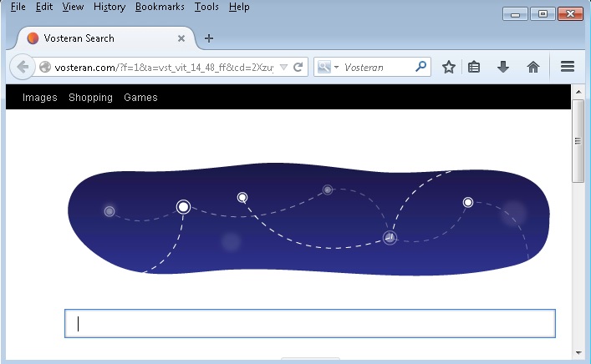Open the View menu
Image resolution: width=591 pixels, height=364 pixels.
click(73, 7)
